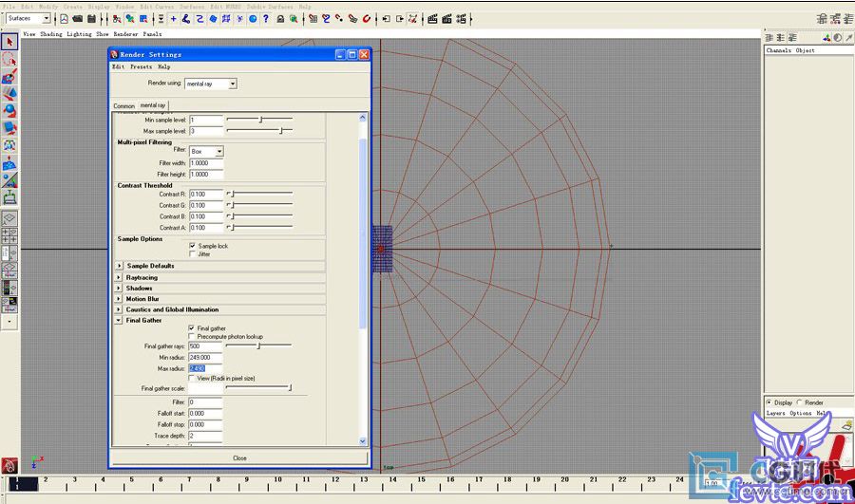This screenshot has width=855, height=504.
Task: Activate the Scale tool in toolbox
Action: pyautogui.click(x=9, y=128)
